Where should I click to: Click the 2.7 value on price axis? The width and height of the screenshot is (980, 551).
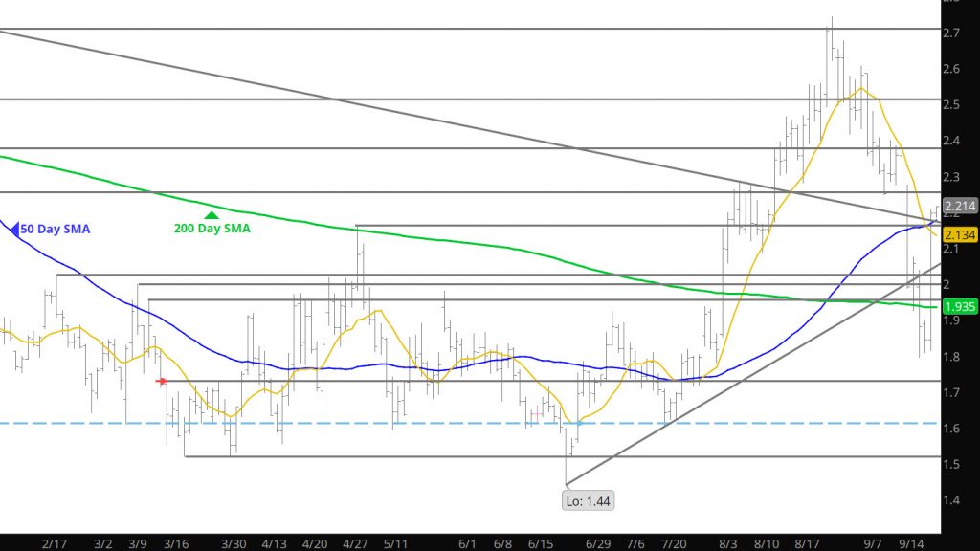(952, 33)
